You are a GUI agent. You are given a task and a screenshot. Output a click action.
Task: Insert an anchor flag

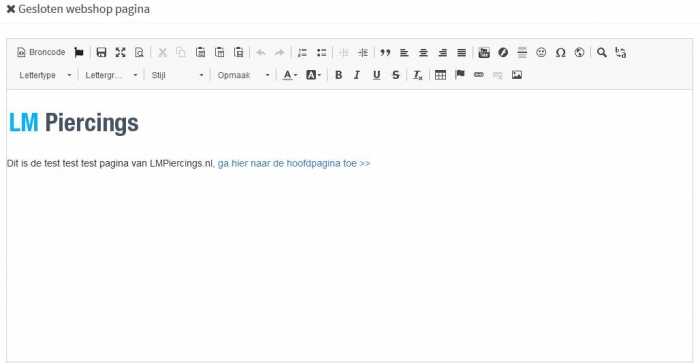460,75
